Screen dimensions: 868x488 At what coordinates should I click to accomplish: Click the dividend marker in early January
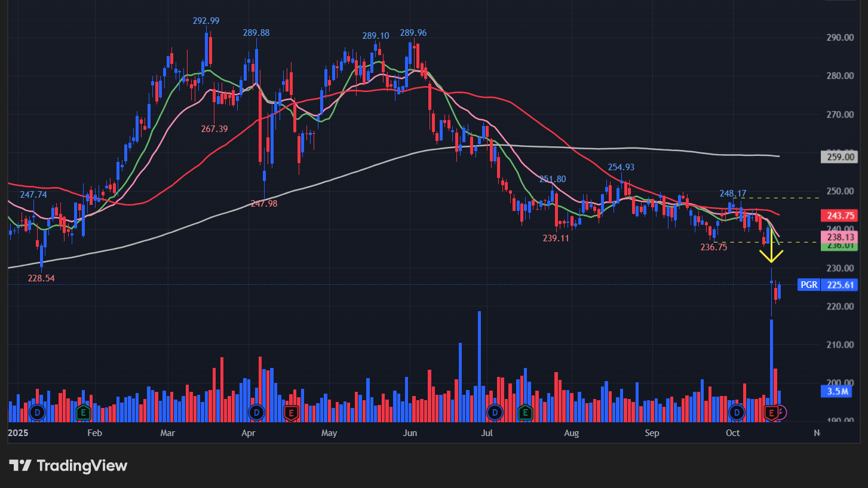38,412
